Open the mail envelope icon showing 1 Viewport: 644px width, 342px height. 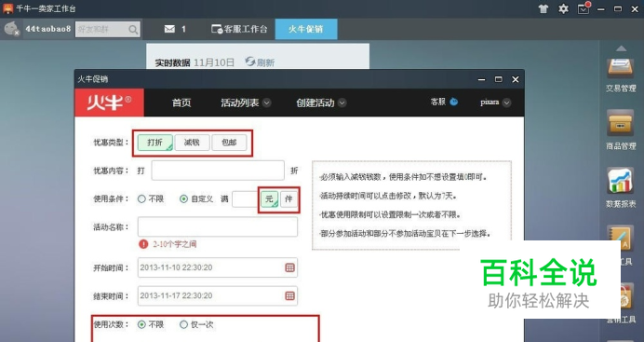(169, 29)
